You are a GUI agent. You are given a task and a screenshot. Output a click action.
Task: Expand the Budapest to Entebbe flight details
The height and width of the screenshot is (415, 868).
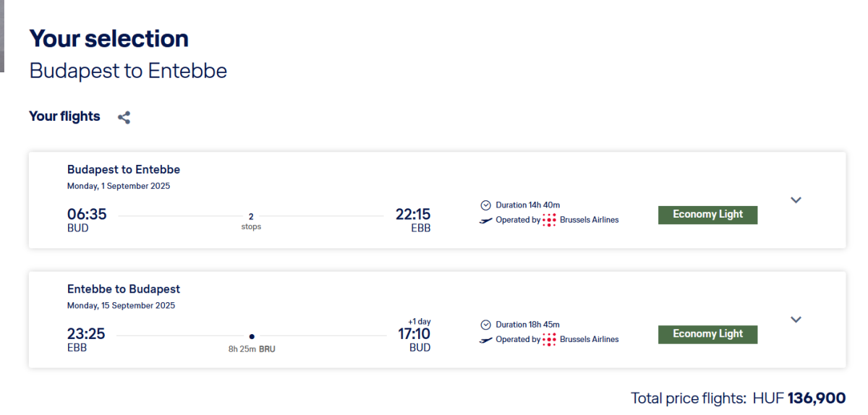(796, 200)
